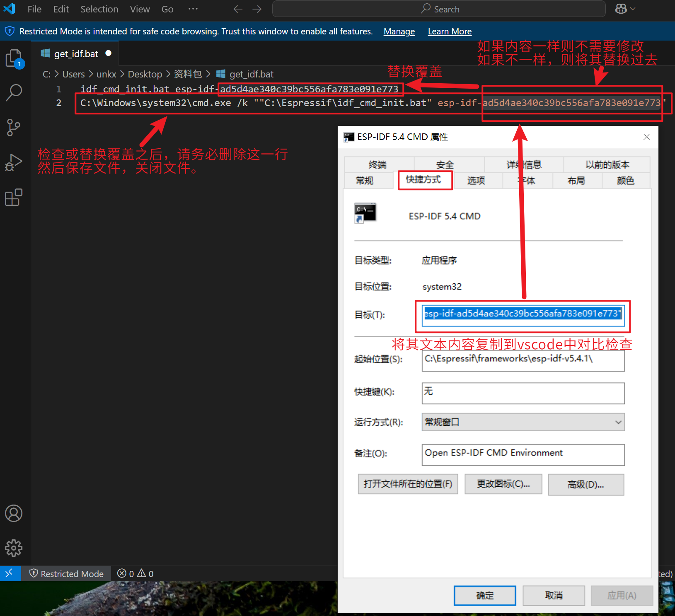
Task: Open the Search view icon in sidebar
Action: [x=14, y=92]
